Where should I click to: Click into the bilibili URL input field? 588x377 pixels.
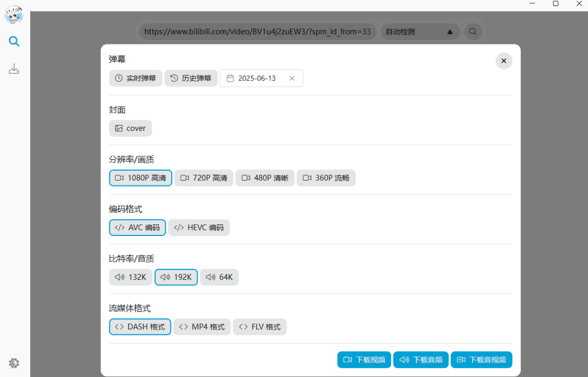point(257,32)
